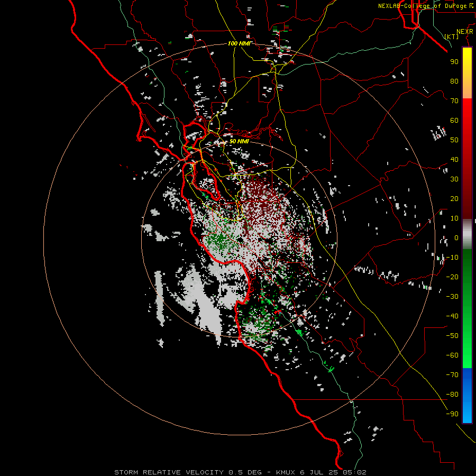Screen dimensions: 476x476
Task: Select the -20 value on the velocity scale
Action: tap(452, 277)
